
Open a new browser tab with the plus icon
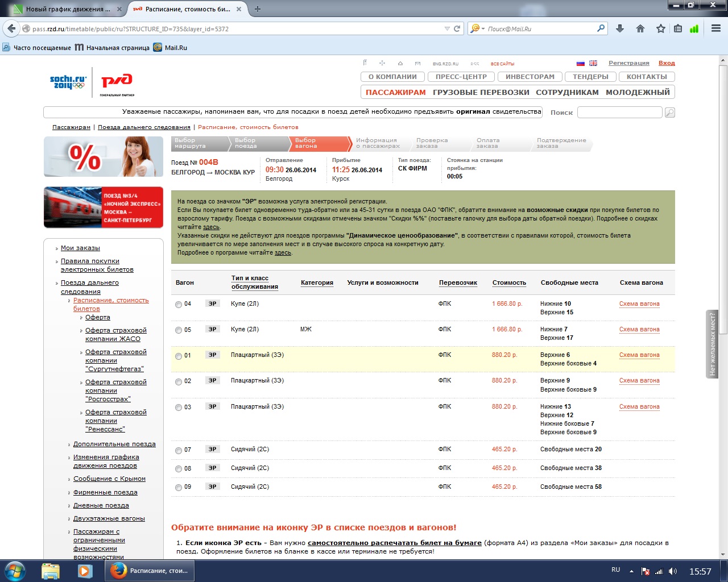click(x=258, y=9)
